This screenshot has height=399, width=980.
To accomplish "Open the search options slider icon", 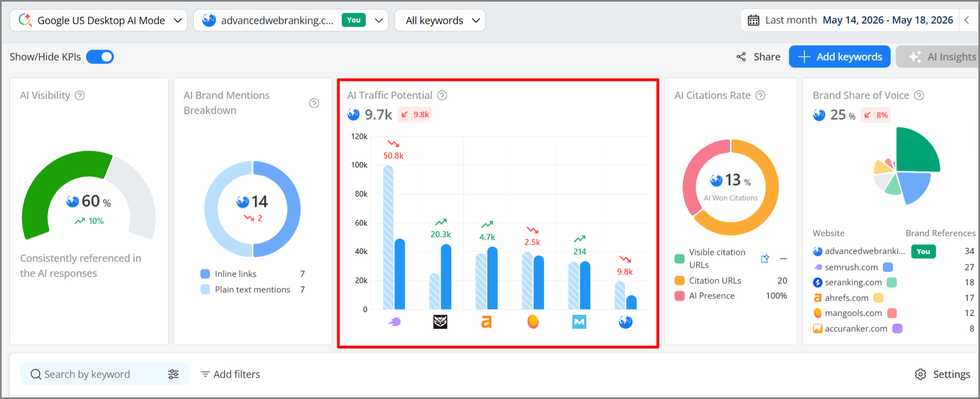I will [174, 374].
